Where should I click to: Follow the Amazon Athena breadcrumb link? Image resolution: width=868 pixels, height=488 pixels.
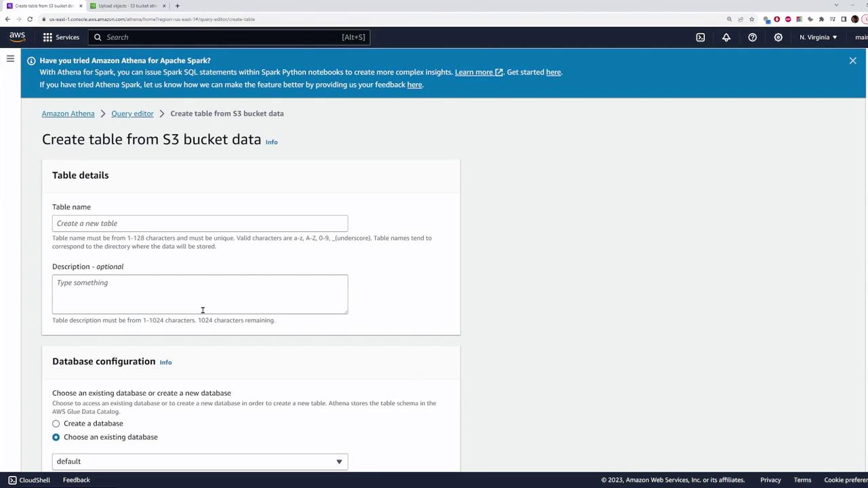click(x=68, y=114)
